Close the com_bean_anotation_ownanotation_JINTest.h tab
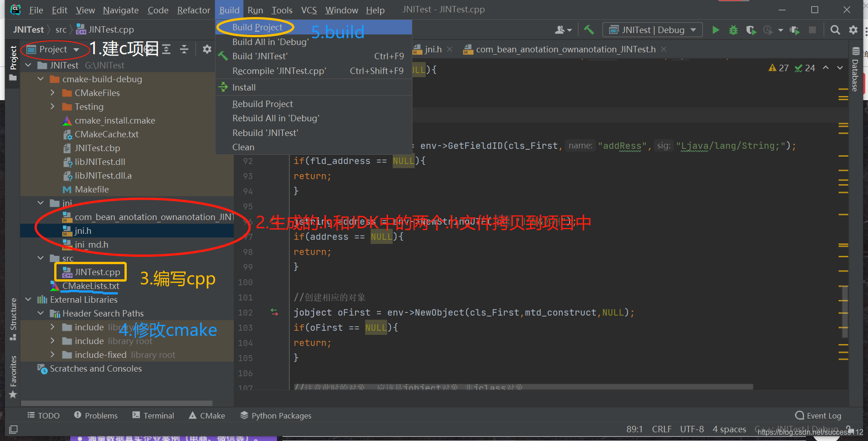The height and width of the screenshot is (441, 868). [x=664, y=49]
